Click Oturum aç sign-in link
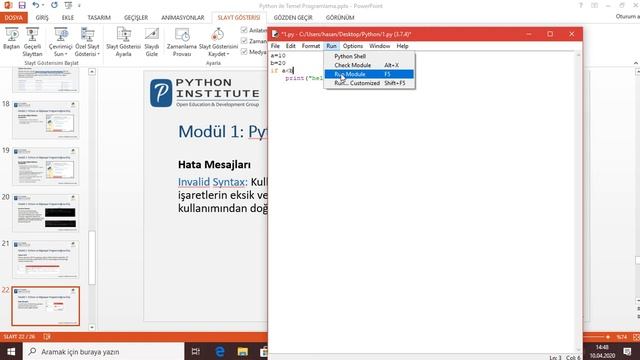The image size is (640, 360). (x=627, y=16)
